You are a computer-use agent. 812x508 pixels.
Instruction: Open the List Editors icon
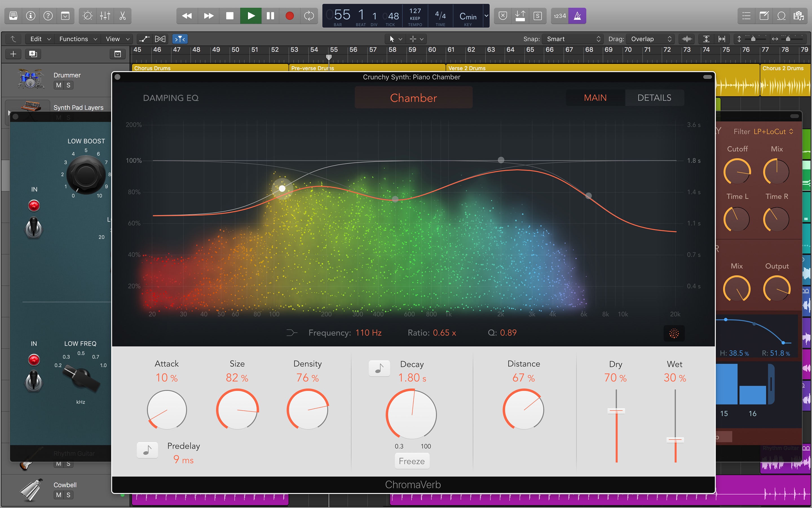click(746, 16)
